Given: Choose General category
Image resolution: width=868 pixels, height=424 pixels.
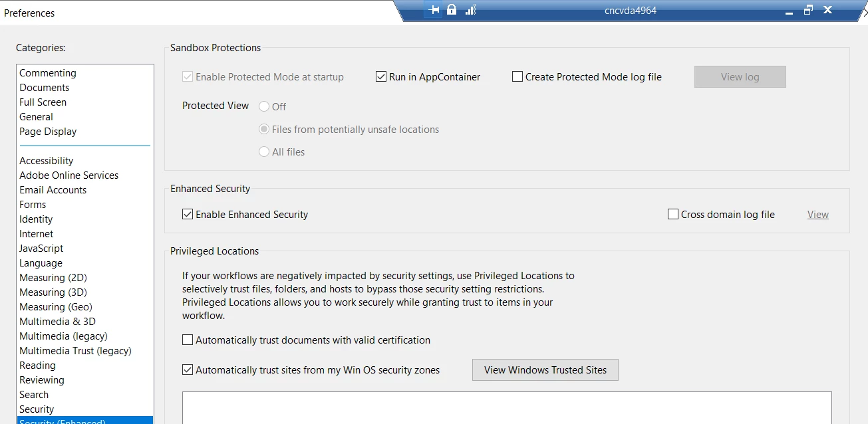Looking at the screenshot, I should click(x=85, y=116).
